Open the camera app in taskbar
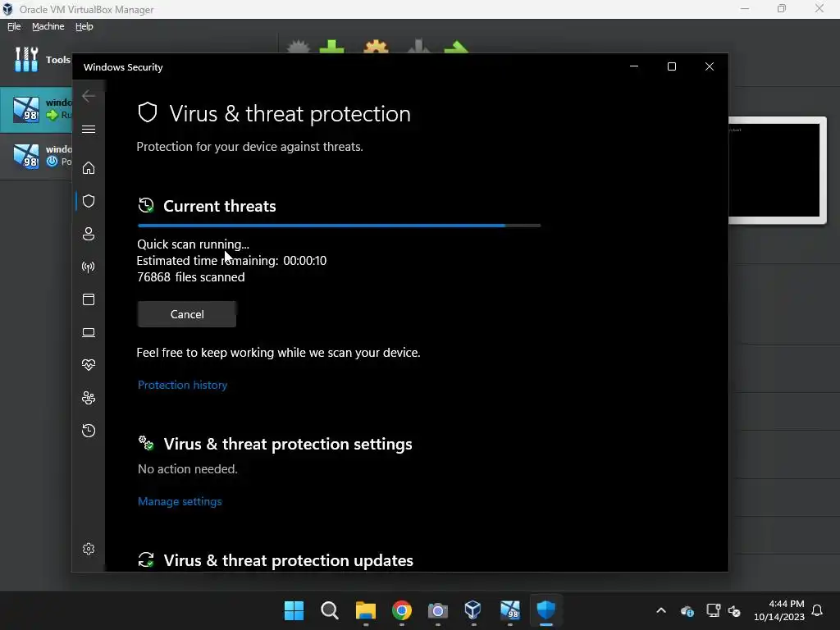This screenshot has height=630, width=840. coord(438,610)
